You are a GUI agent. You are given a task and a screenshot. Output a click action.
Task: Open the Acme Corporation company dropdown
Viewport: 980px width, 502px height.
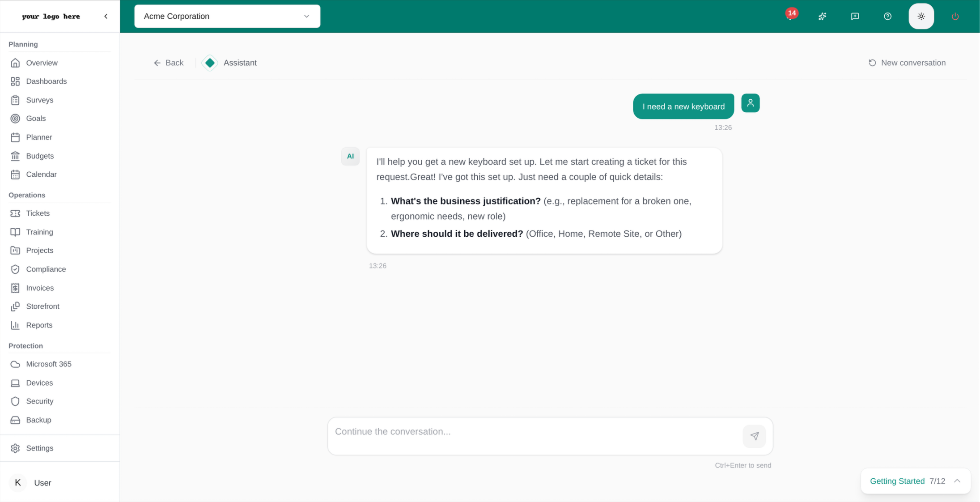coord(227,17)
